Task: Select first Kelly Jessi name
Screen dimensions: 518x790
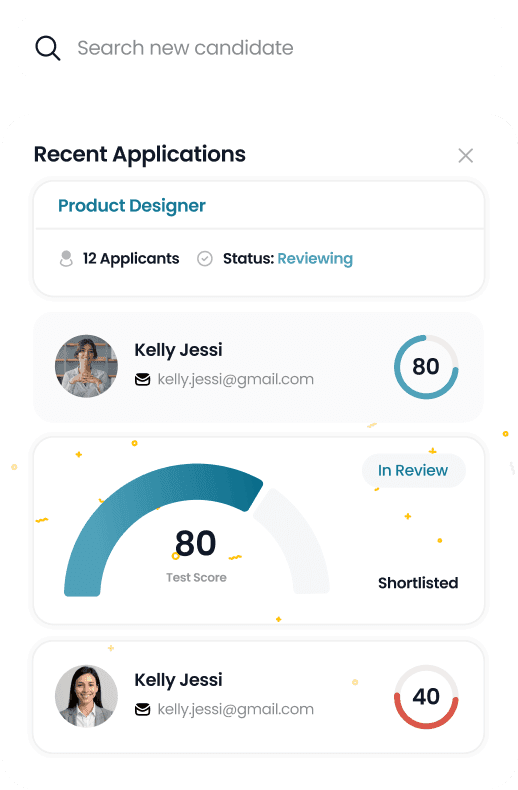Action: tap(178, 350)
